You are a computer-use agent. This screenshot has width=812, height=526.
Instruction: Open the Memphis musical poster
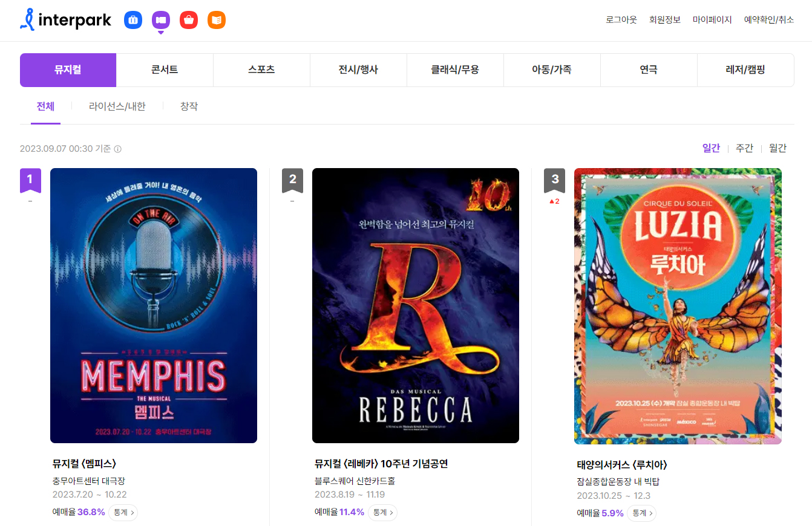coord(154,305)
